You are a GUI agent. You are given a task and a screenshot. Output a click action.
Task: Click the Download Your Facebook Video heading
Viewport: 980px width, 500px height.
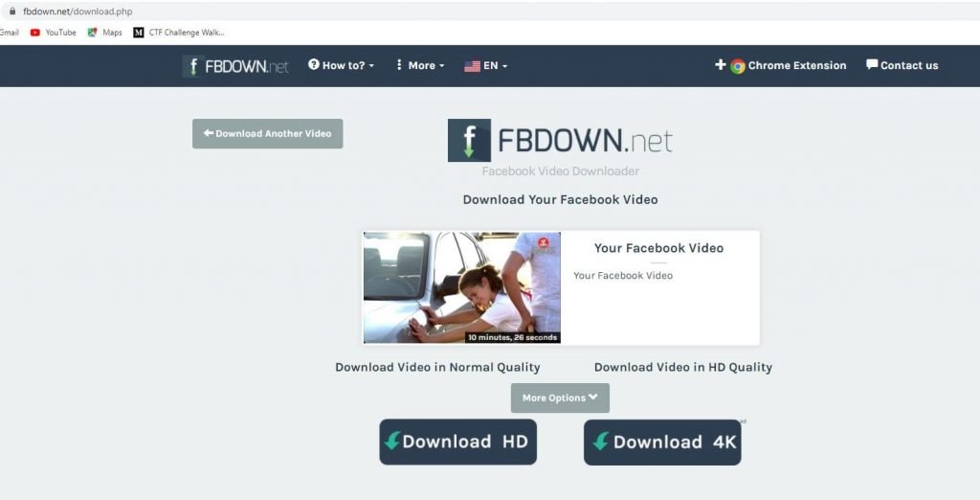click(560, 199)
